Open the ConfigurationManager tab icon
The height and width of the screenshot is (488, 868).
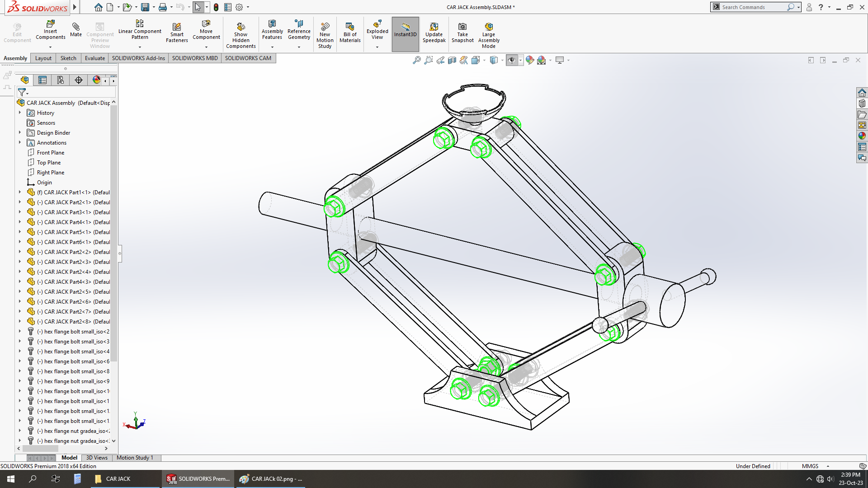point(60,80)
